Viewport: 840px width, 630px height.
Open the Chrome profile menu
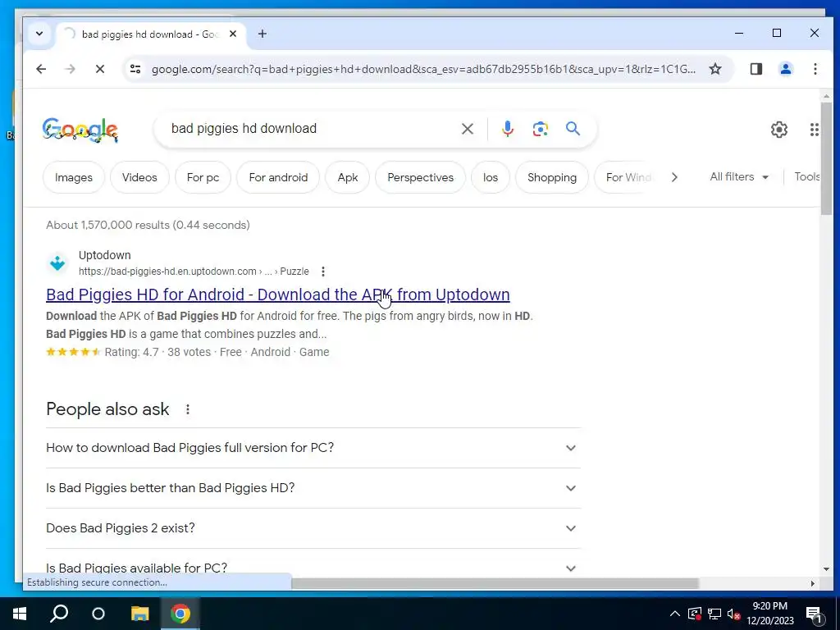click(x=785, y=69)
